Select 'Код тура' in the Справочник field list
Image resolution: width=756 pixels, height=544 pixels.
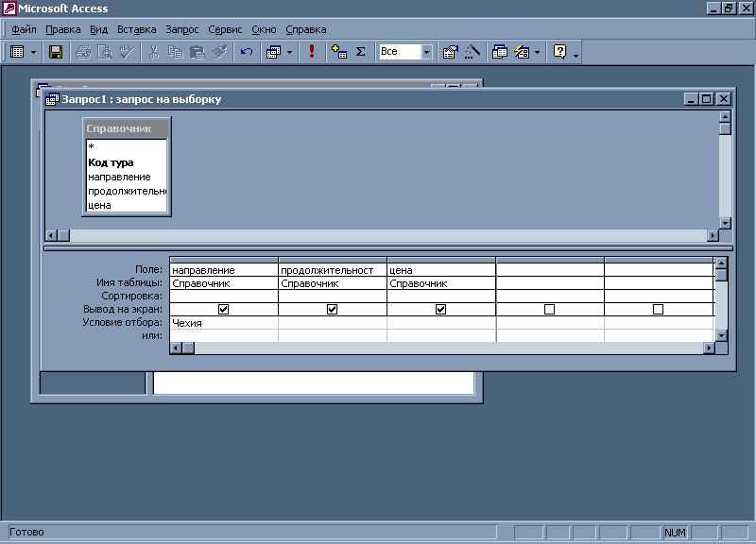point(127,162)
